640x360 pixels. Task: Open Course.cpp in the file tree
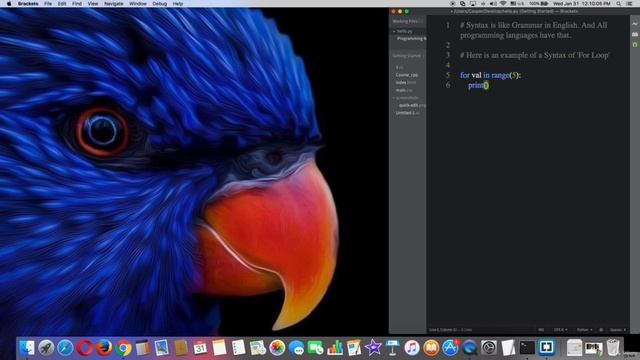407,75
